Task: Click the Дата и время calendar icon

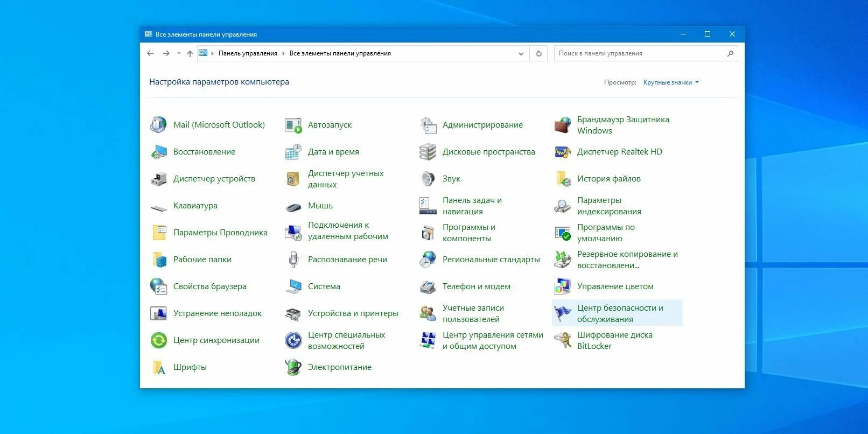Action: point(293,152)
